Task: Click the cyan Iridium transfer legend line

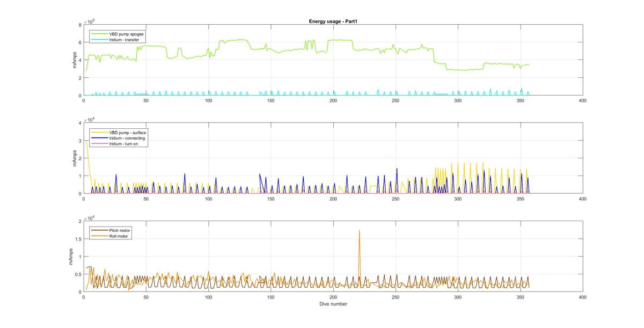Action: tap(99, 39)
